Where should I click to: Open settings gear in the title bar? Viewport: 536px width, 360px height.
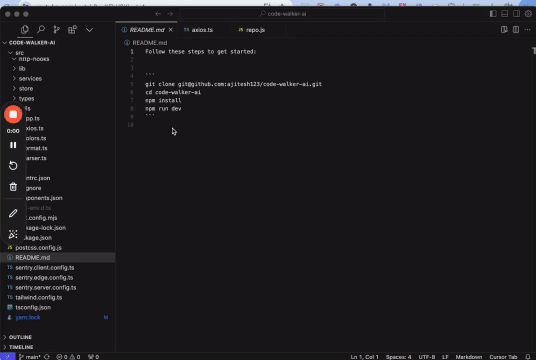(x=528, y=14)
